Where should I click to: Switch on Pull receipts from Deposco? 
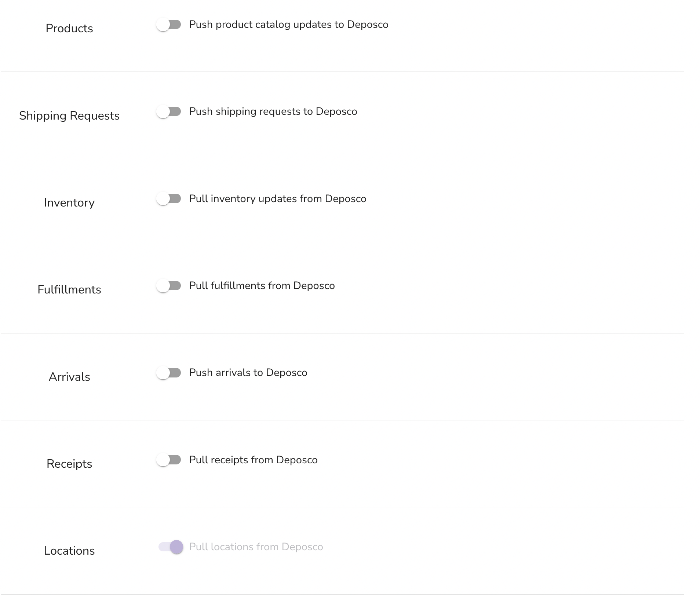(x=169, y=460)
